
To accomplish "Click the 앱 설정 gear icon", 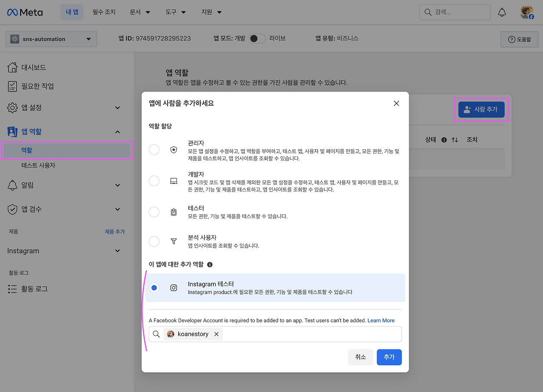I will click(x=13, y=108).
